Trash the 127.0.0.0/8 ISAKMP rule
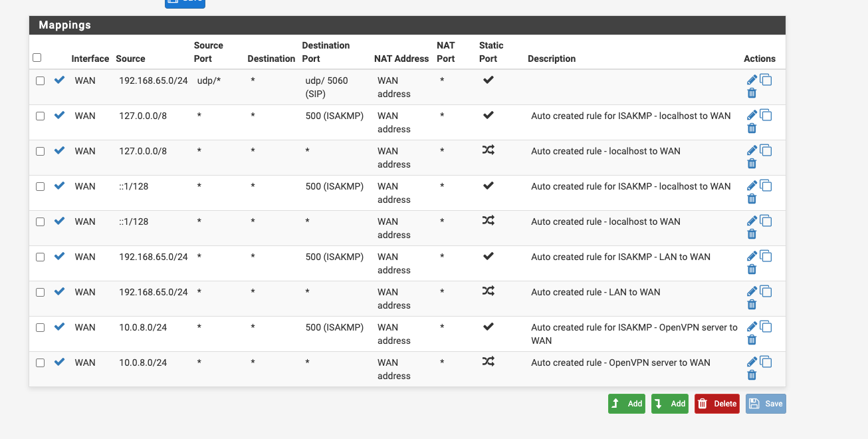868x439 pixels. pos(752,128)
